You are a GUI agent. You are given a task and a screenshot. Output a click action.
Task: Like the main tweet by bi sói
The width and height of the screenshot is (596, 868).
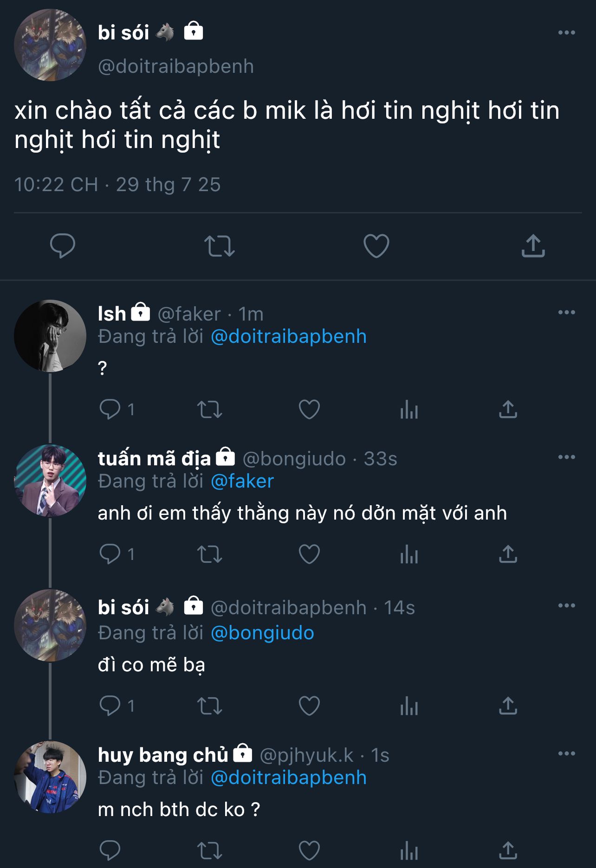coord(376,246)
